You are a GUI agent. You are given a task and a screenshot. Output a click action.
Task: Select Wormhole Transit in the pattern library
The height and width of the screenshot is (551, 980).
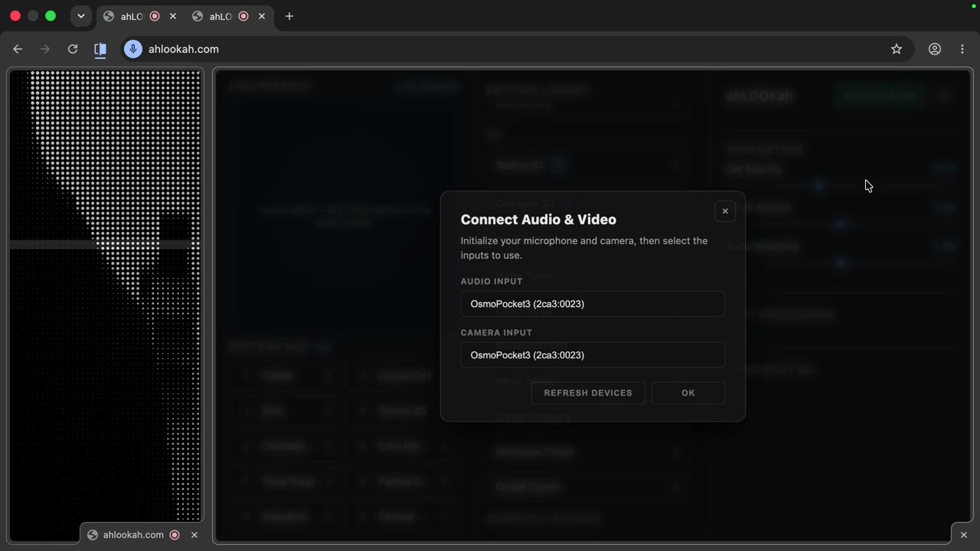tap(588, 452)
